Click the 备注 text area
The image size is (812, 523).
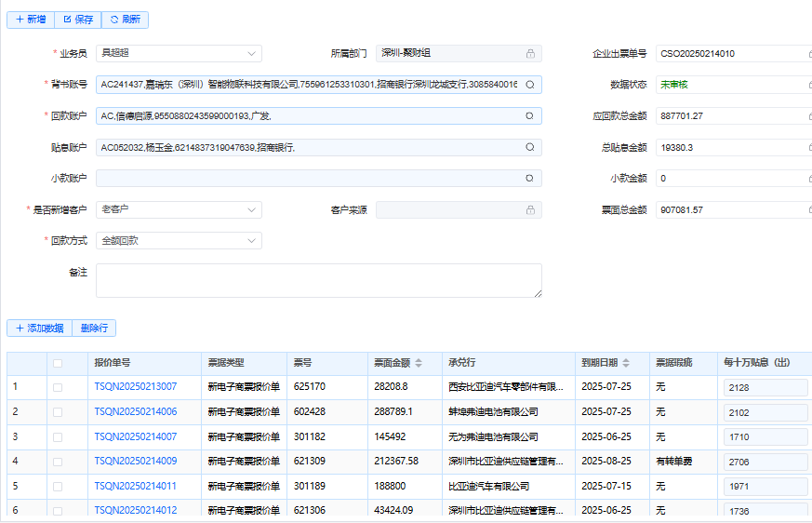318,280
